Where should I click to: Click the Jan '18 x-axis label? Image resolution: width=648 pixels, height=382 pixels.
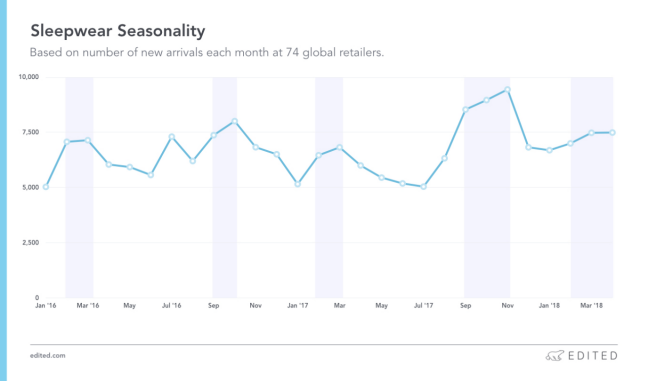point(549,306)
